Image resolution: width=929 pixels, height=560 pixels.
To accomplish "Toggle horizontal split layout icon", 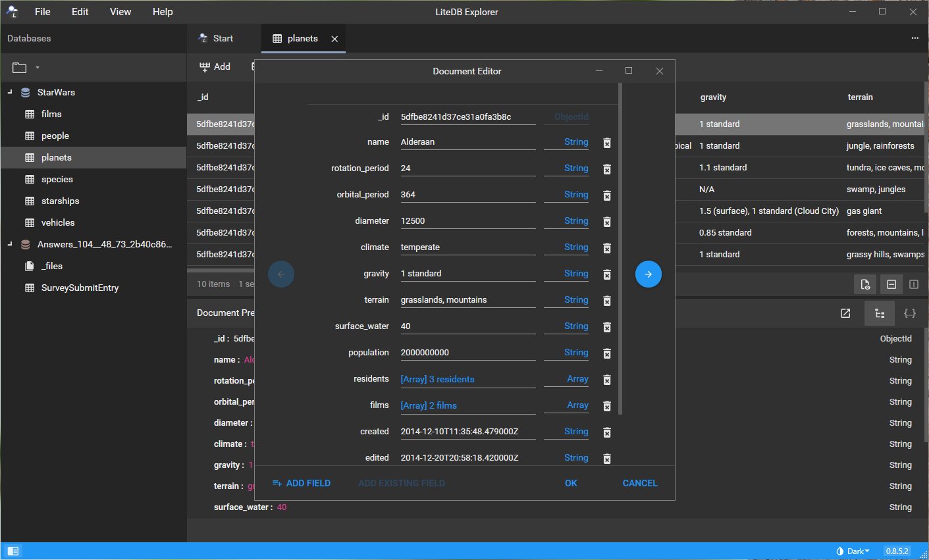I will 891,284.
